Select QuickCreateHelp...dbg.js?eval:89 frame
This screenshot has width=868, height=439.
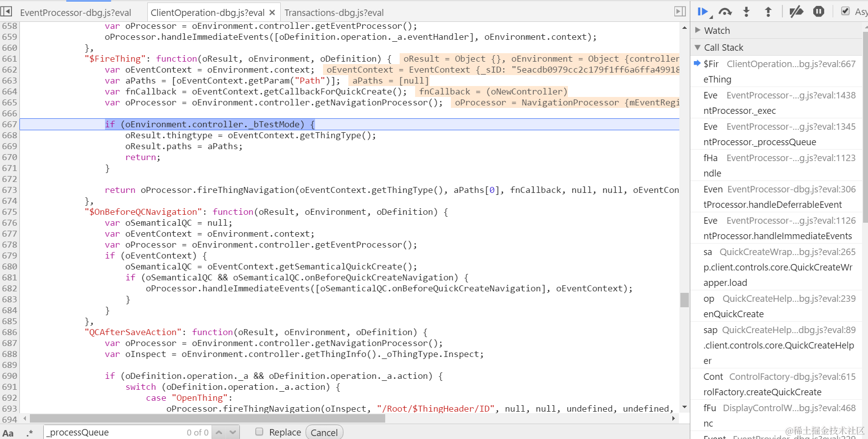[x=776, y=345]
